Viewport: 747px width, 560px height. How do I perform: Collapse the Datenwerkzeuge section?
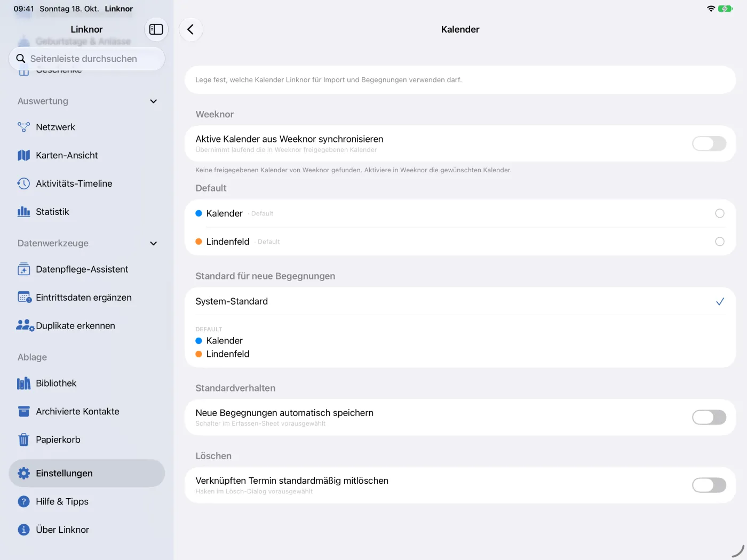(154, 243)
